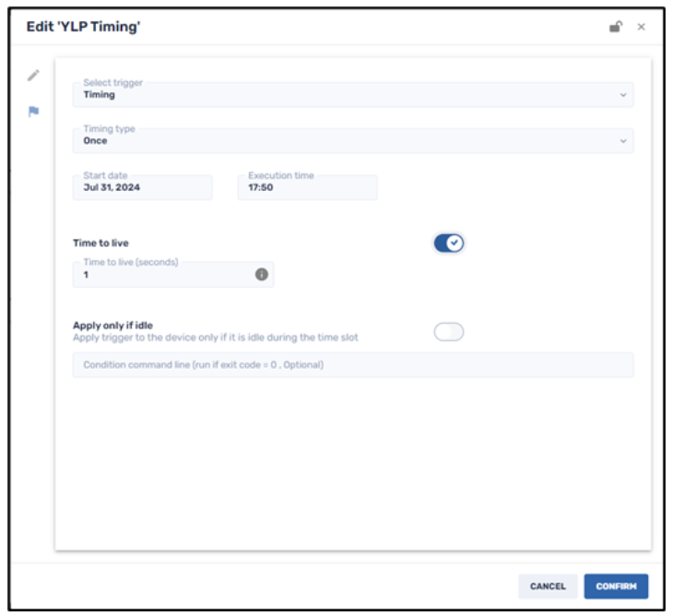Screen dimensions: 673x616
Task: Open the Select trigger dropdown showing Timing
Action: point(341,94)
